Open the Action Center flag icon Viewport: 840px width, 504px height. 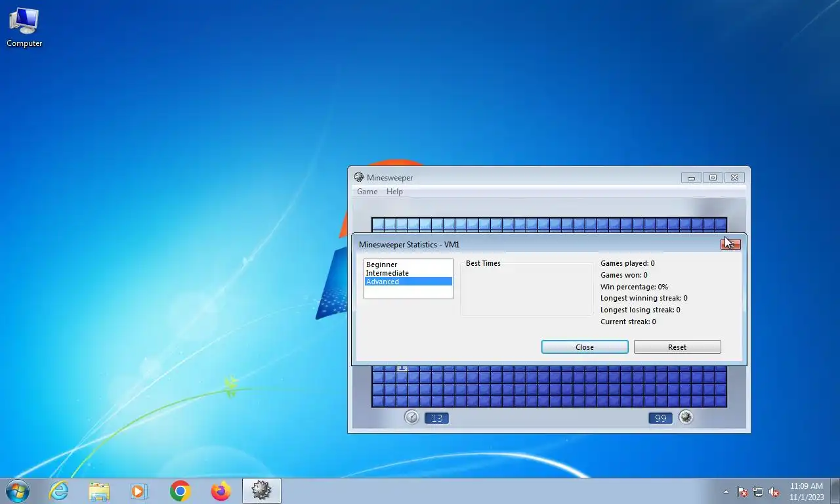[x=742, y=492]
